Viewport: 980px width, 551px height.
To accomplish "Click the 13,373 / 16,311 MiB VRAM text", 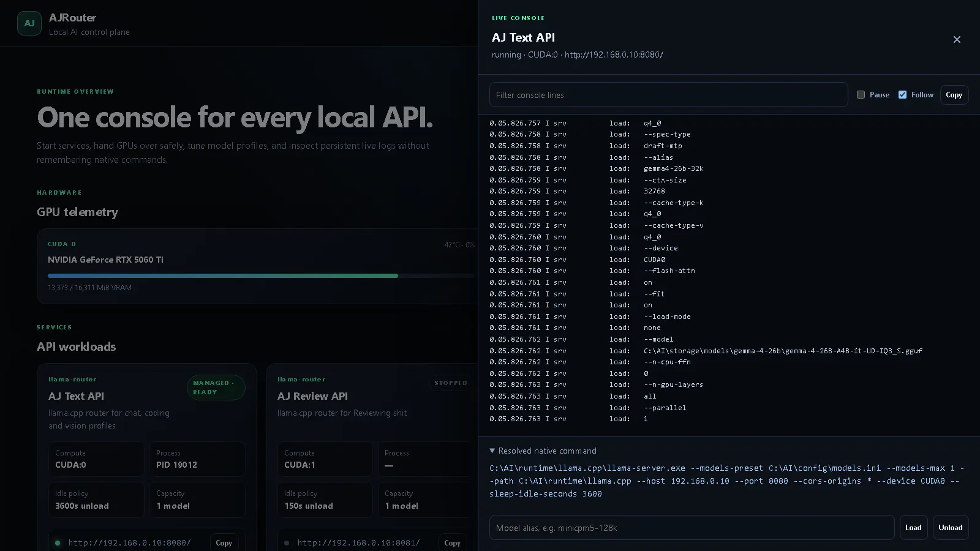I will click(x=89, y=287).
